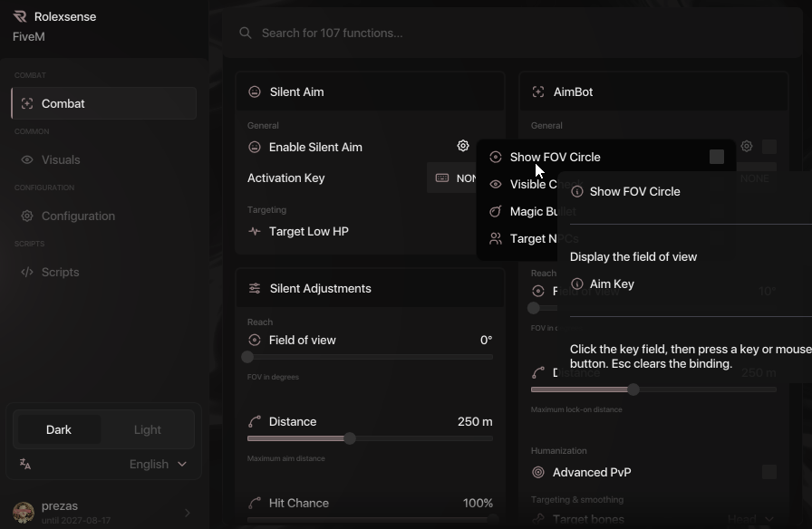This screenshot has height=529, width=812.
Task: Switch to the Scripts section
Action: tap(103, 273)
